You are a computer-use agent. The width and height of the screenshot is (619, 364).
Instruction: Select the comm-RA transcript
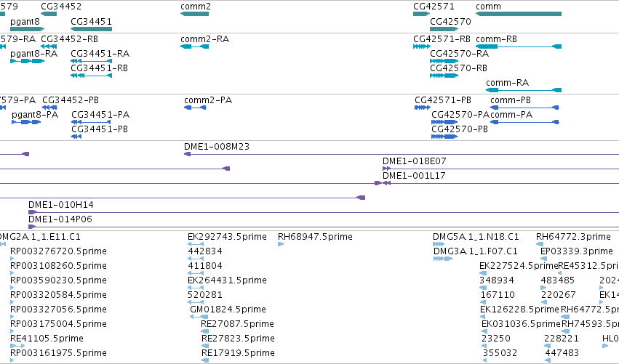(x=524, y=90)
